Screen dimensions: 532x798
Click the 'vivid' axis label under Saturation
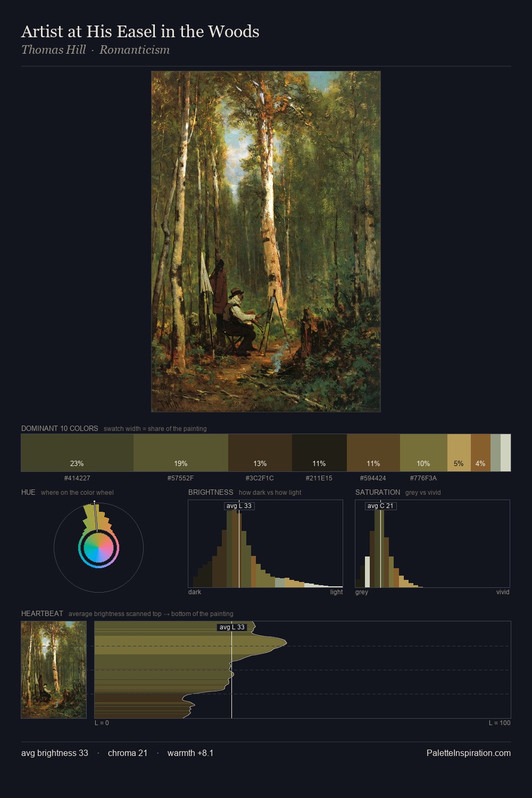(x=503, y=592)
